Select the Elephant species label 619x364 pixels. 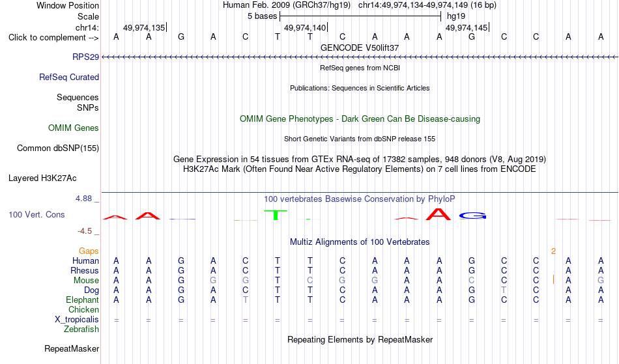(82, 300)
